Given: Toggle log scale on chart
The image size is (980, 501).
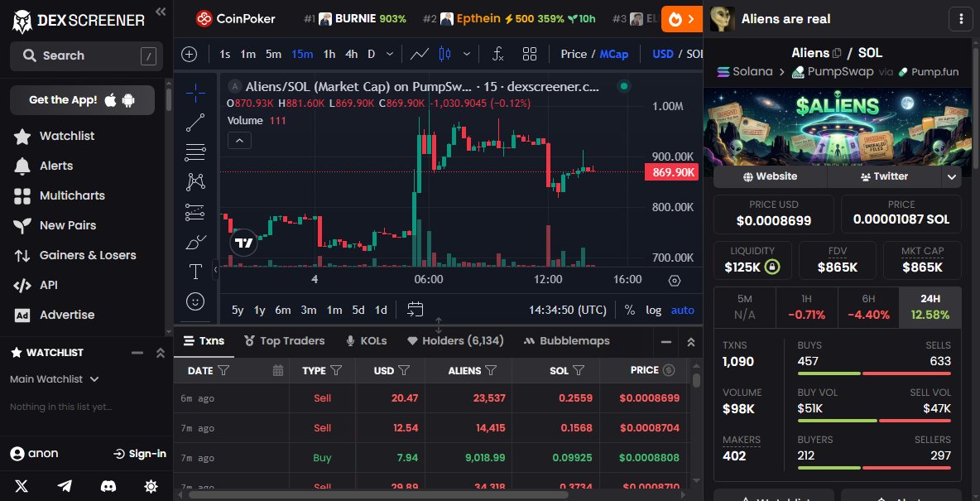Looking at the screenshot, I should [653, 311].
